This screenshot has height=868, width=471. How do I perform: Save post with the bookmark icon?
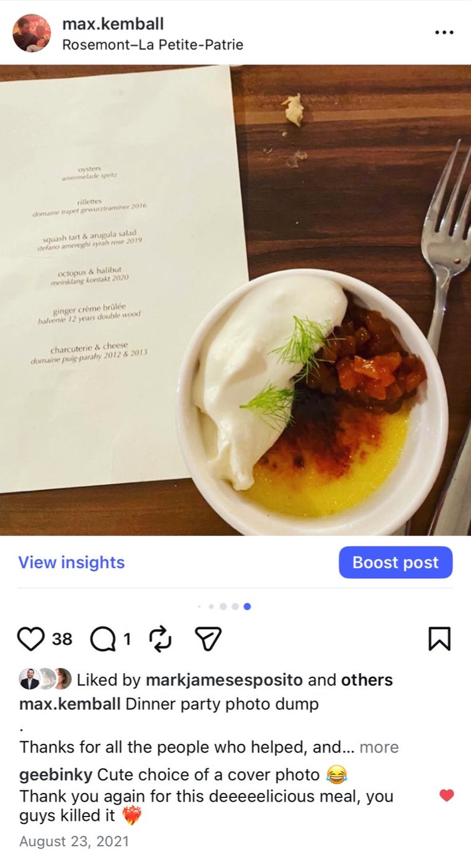439,638
